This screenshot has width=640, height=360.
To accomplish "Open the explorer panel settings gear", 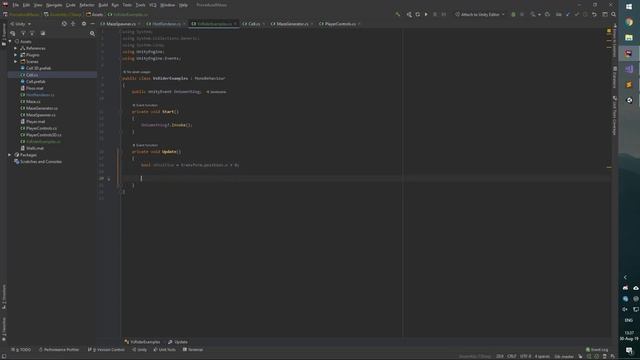I will click(84, 24).
